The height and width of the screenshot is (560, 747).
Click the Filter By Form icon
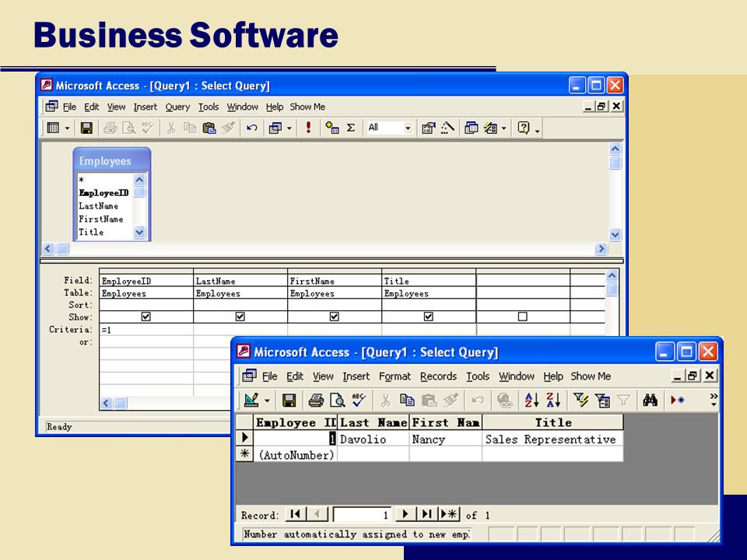[602, 400]
